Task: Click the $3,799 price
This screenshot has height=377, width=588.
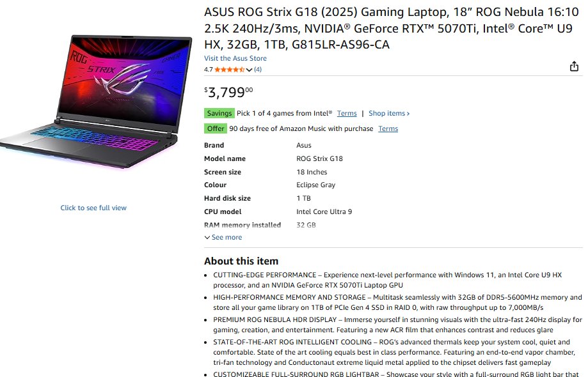Action: pos(228,93)
